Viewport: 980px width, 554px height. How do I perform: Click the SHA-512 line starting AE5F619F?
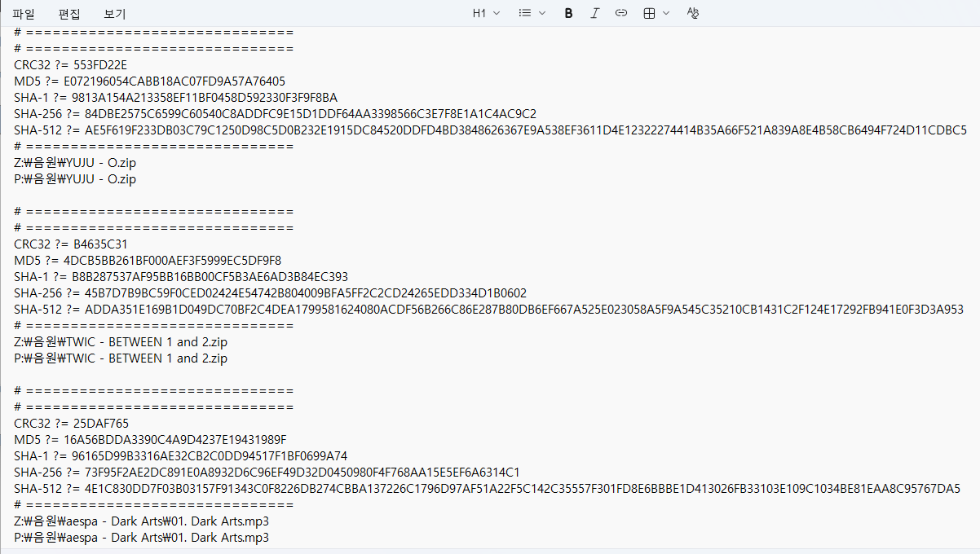pyautogui.click(x=490, y=130)
